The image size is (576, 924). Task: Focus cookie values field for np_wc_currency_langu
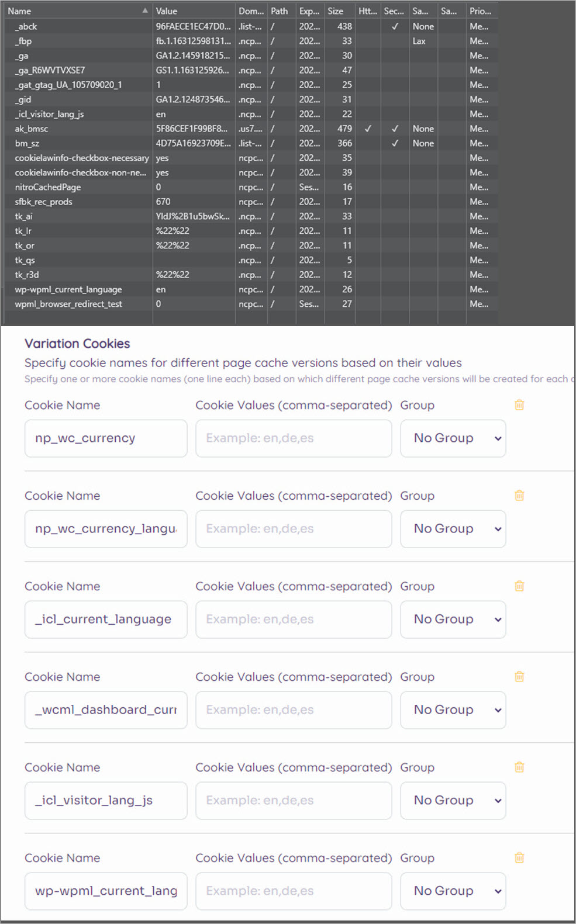[294, 529]
